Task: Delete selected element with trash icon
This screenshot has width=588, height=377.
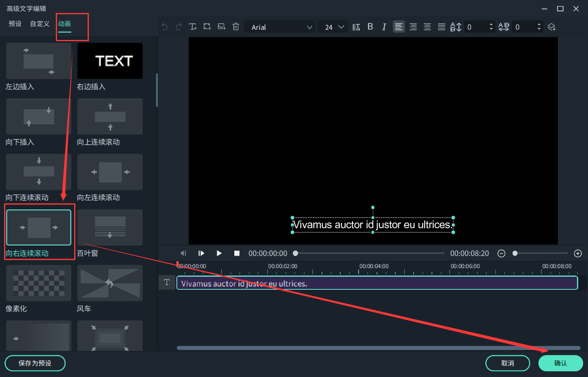Action: (236, 27)
